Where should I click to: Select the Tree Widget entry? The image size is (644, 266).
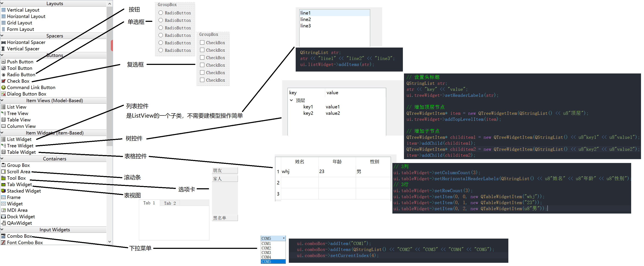(17, 146)
